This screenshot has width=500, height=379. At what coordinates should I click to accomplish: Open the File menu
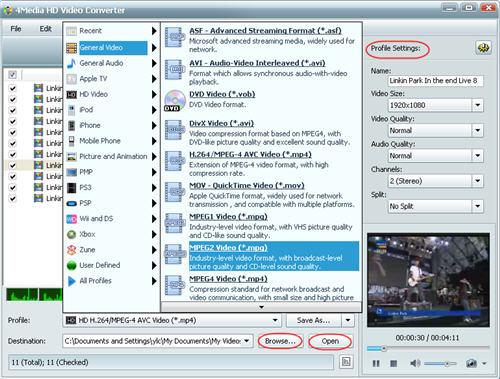point(16,29)
